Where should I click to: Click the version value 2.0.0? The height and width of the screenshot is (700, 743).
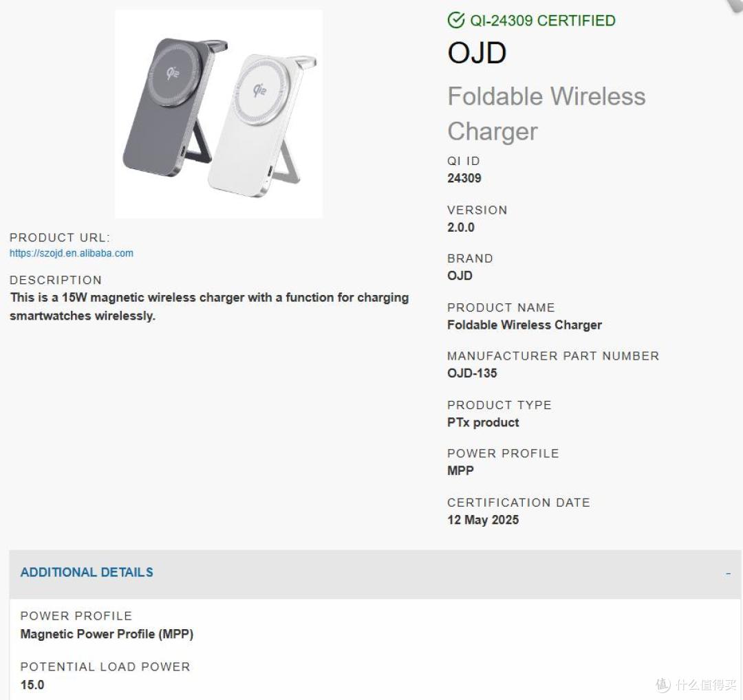pos(460,228)
